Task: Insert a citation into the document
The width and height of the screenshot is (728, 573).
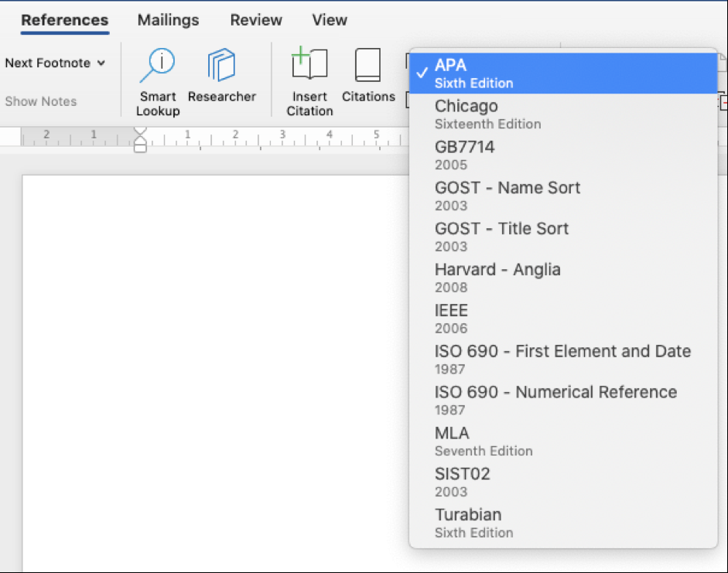Action: click(x=309, y=80)
